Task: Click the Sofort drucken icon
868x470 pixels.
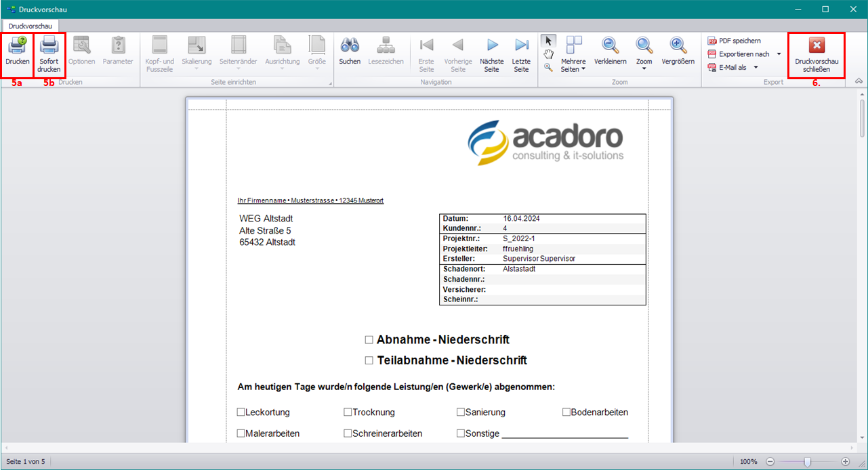Action: 49,47
